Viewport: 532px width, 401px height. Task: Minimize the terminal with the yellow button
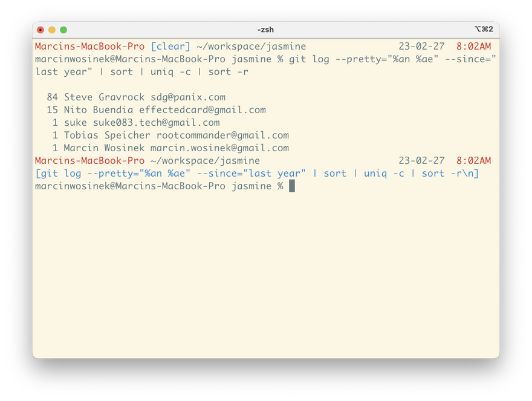[52, 30]
